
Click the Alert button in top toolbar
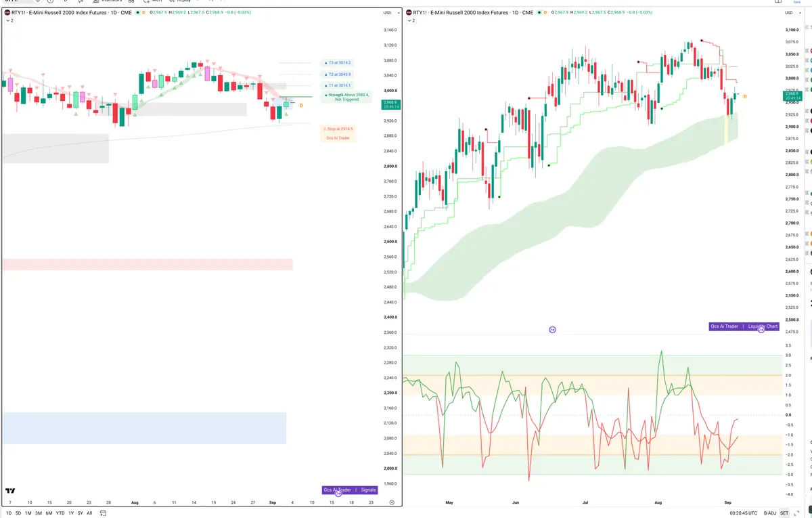click(x=153, y=1)
